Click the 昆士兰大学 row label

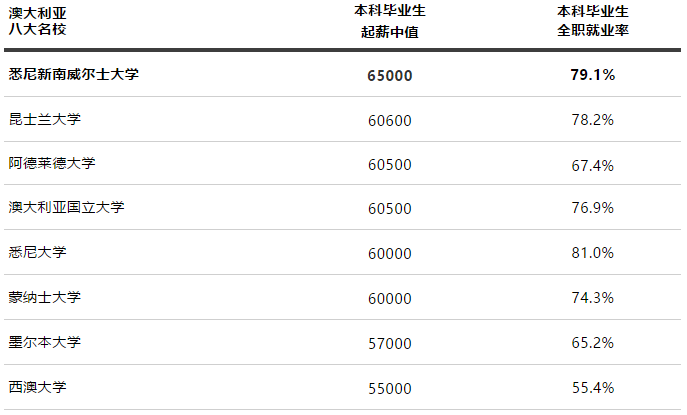[x=44, y=119]
